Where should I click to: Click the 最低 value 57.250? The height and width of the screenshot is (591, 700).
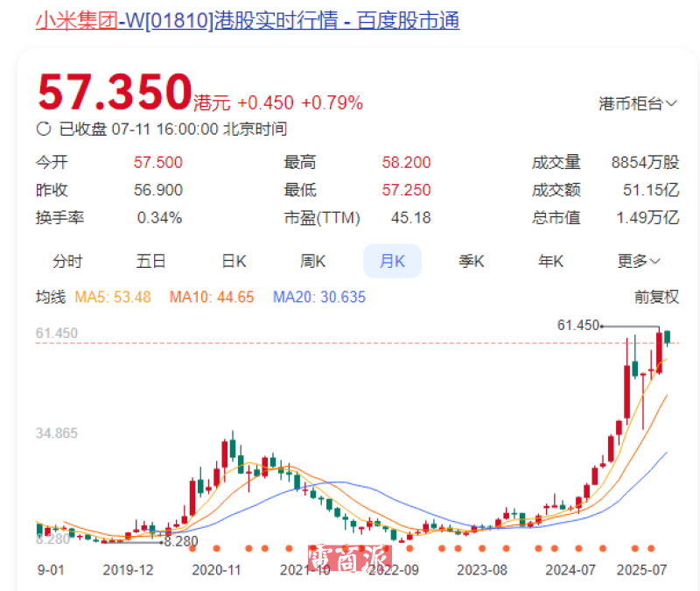click(406, 190)
